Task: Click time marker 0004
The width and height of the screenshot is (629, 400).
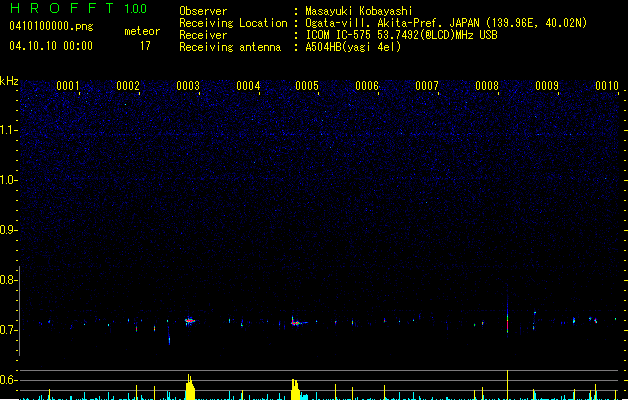Action: pyautogui.click(x=248, y=85)
